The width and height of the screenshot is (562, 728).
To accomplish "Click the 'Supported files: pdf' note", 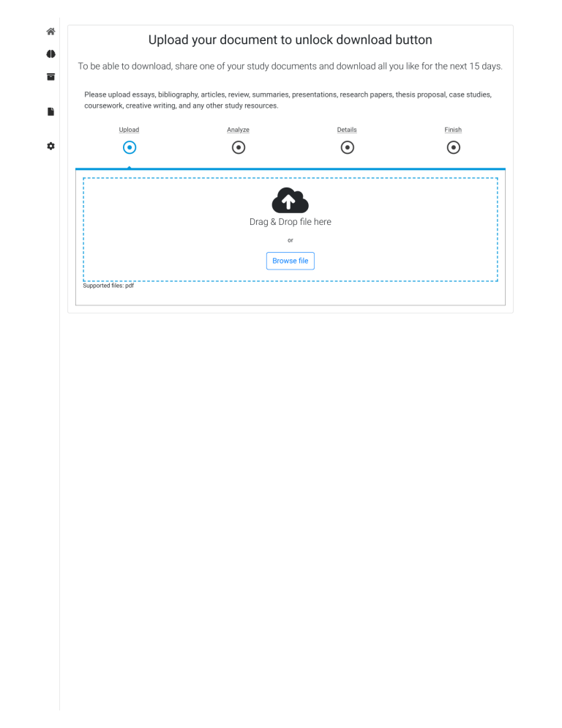I will coord(108,286).
